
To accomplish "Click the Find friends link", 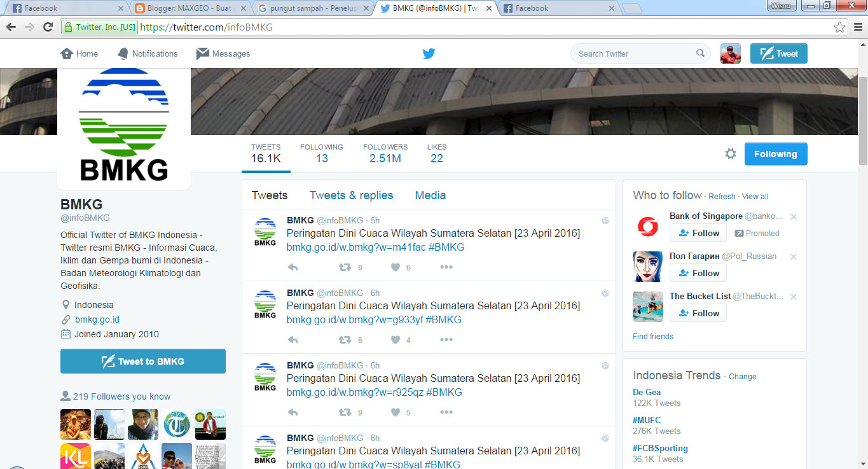I will (653, 336).
